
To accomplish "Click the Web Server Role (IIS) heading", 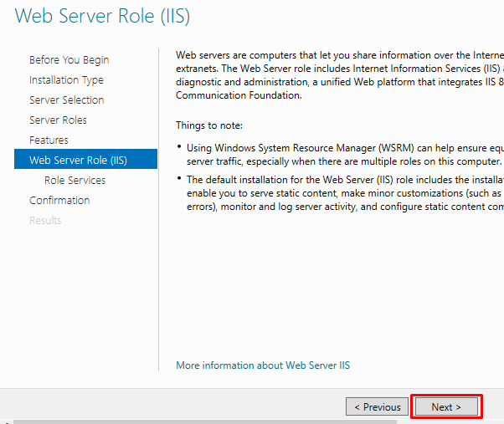I will coord(102,16).
